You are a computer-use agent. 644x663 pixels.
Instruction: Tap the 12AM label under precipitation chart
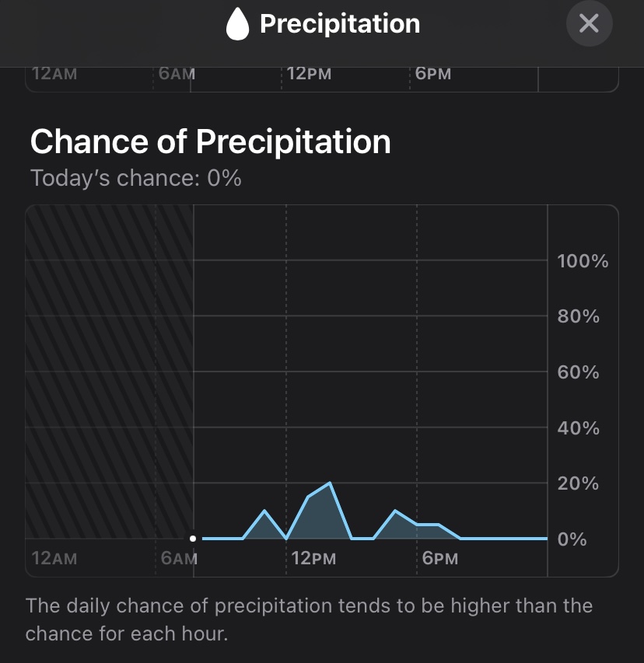pos(54,559)
